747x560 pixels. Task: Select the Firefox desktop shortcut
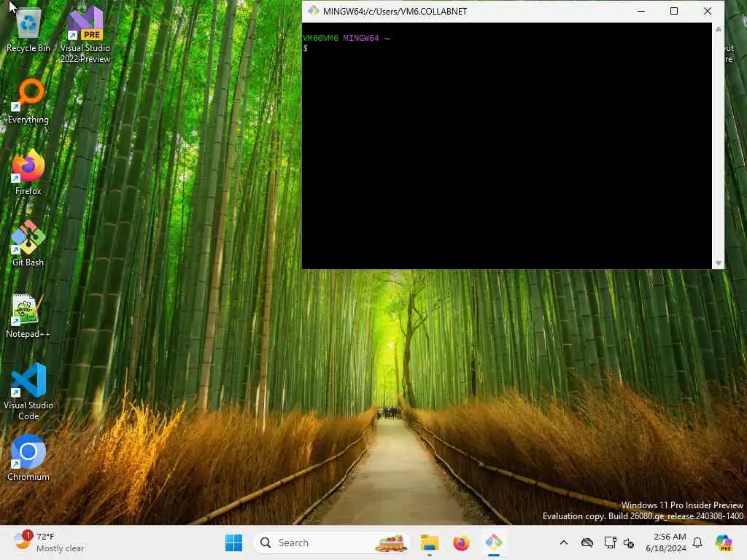click(28, 172)
